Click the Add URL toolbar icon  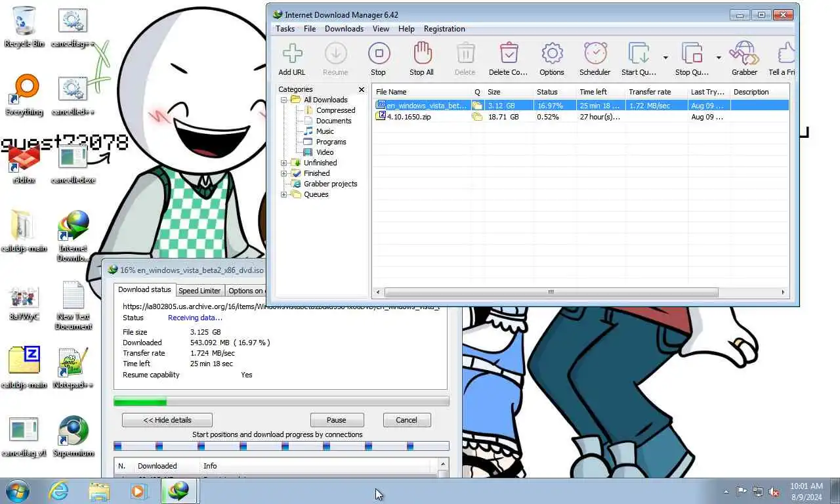point(292,54)
